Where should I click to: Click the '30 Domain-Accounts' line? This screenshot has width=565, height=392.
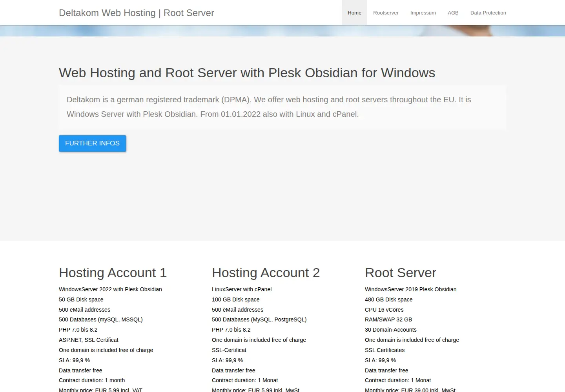click(391, 330)
